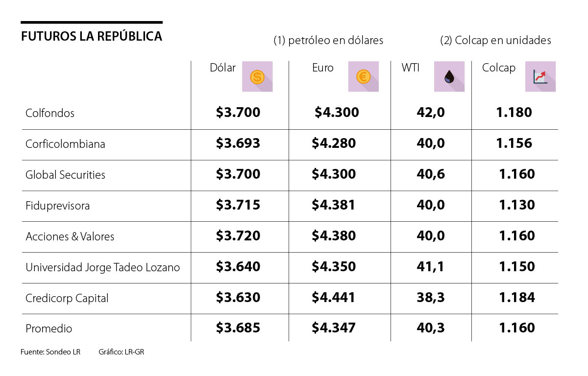Click the Promedio dollar value $3.685
588x376 pixels.
click(238, 328)
